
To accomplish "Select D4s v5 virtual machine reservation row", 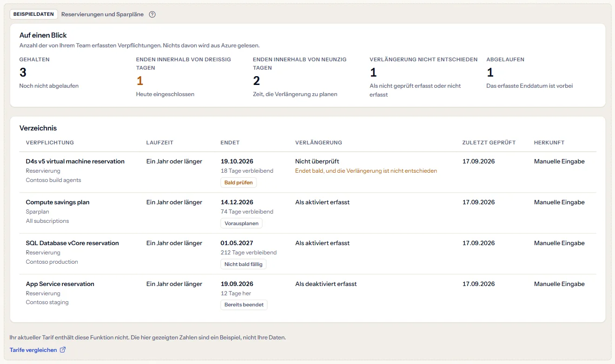I will tap(308, 172).
